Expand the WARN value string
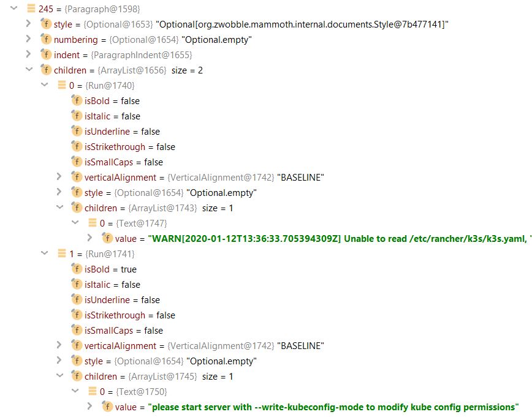 [89, 238]
